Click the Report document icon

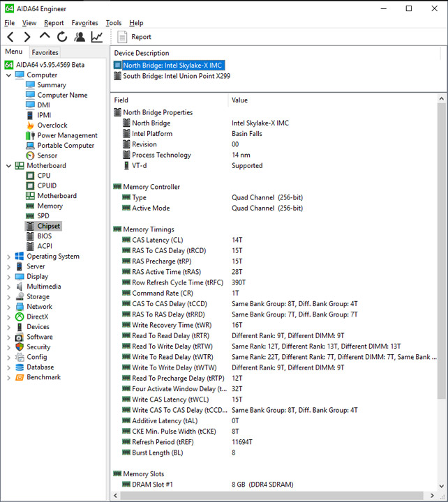click(x=122, y=37)
